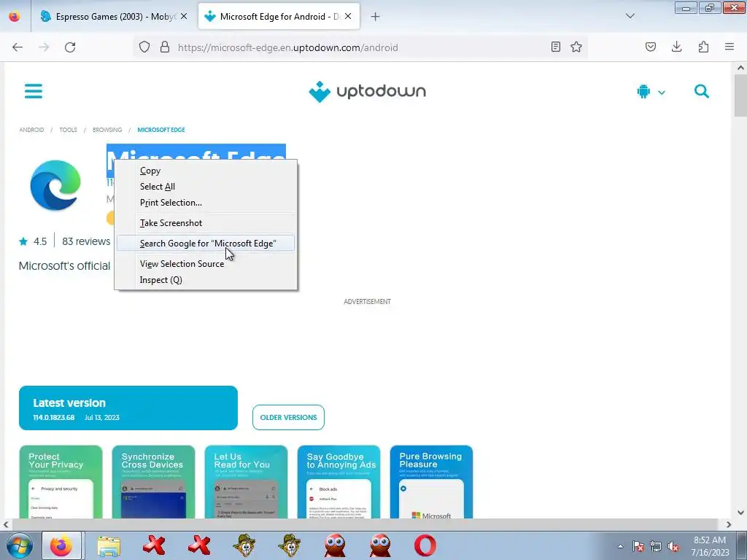Search Google for "Microsoft Edge"
Screen dimensions: 747x560
click(x=206, y=244)
